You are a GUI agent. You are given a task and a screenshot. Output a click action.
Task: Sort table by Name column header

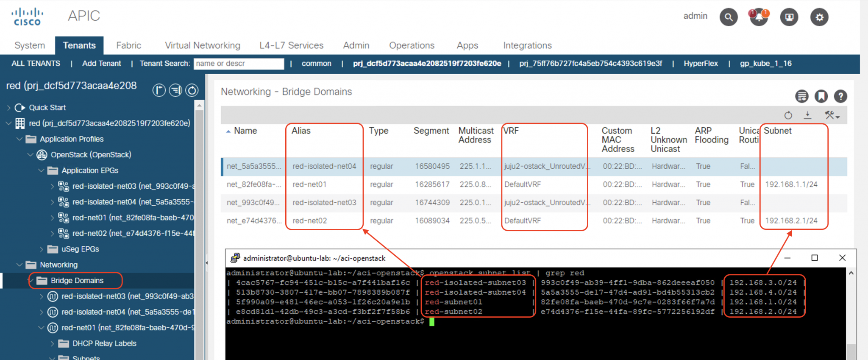[x=245, y=131]
